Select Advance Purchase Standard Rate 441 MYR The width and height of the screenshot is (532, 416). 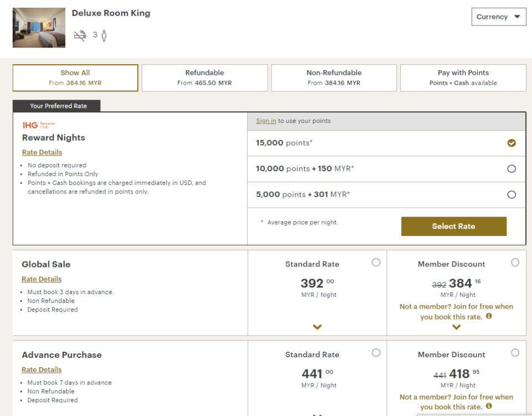tap(376, 353)
